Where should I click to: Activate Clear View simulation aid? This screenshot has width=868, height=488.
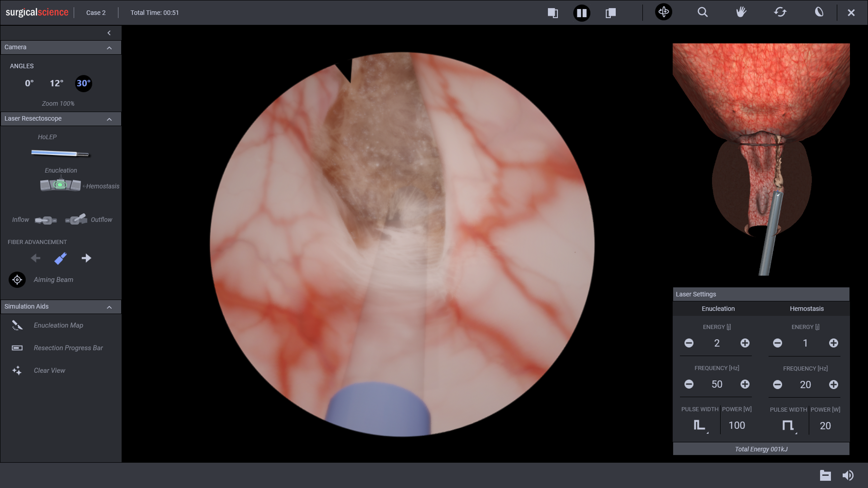coord(49,370)
